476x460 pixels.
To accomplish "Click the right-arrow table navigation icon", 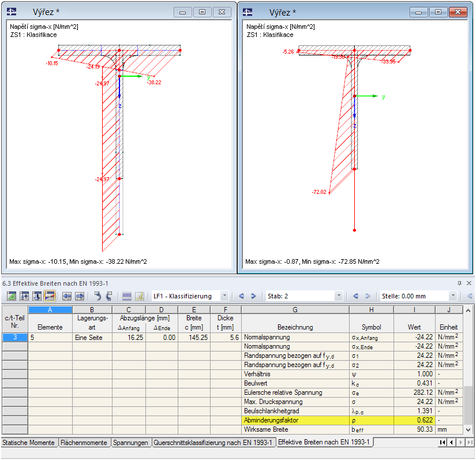I will point(80,296).
